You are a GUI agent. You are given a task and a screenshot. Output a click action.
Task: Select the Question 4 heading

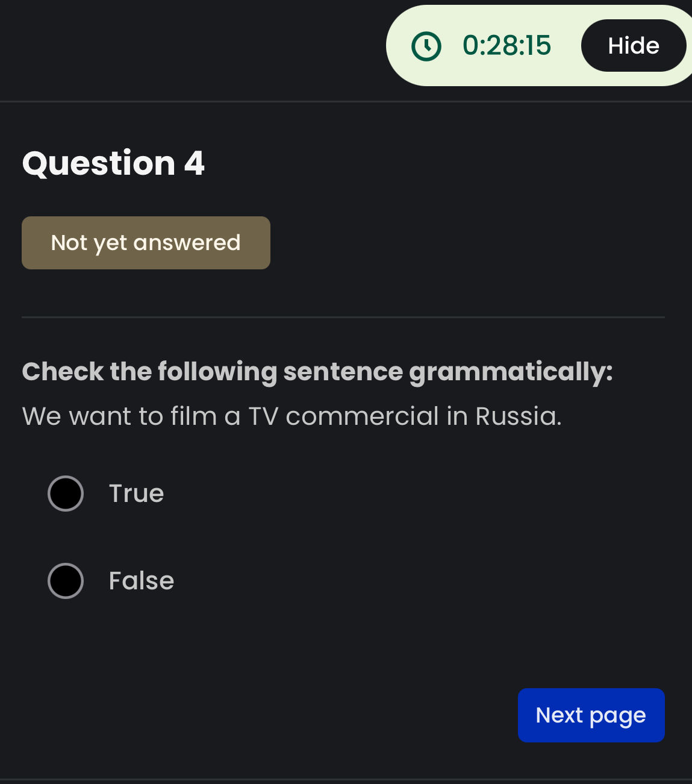point(113,163)
